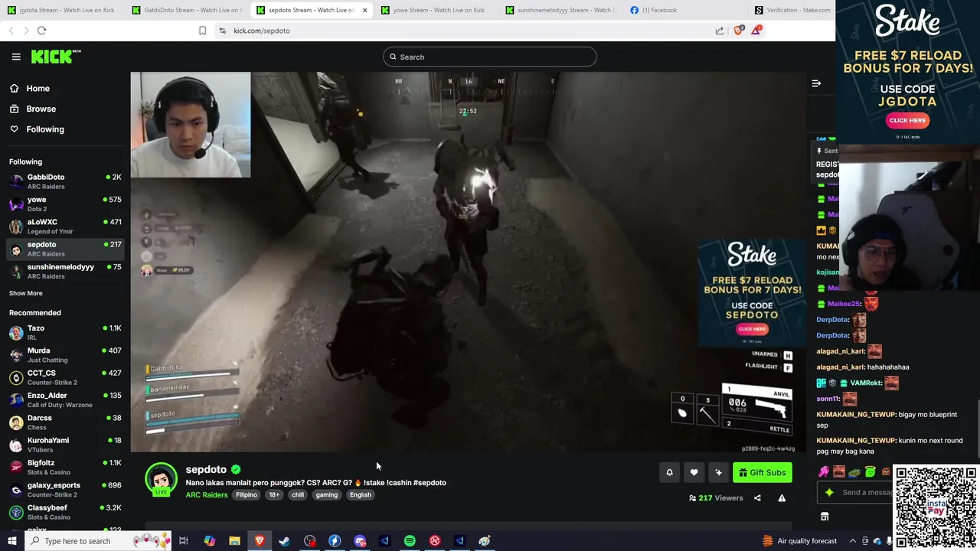Open the Kick hamburger menu

pyautogui.click(x=16, y=57)
